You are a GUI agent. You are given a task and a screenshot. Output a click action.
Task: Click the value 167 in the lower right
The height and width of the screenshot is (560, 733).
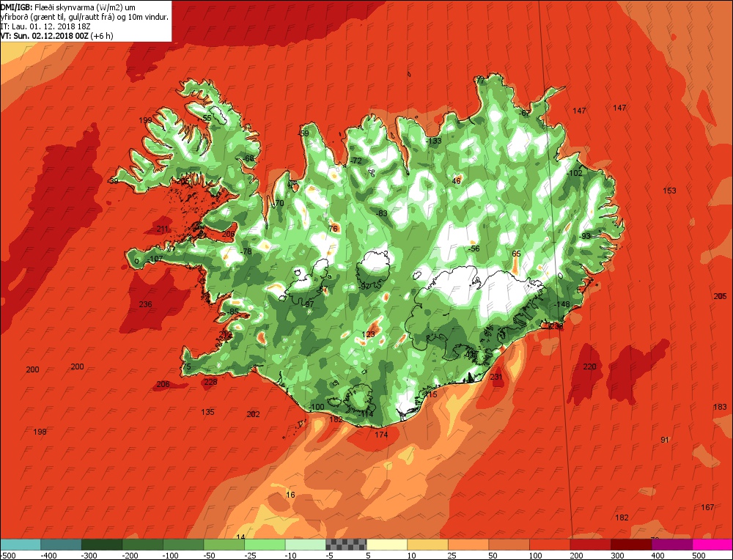pyautogui.click(x=708, y=507)
